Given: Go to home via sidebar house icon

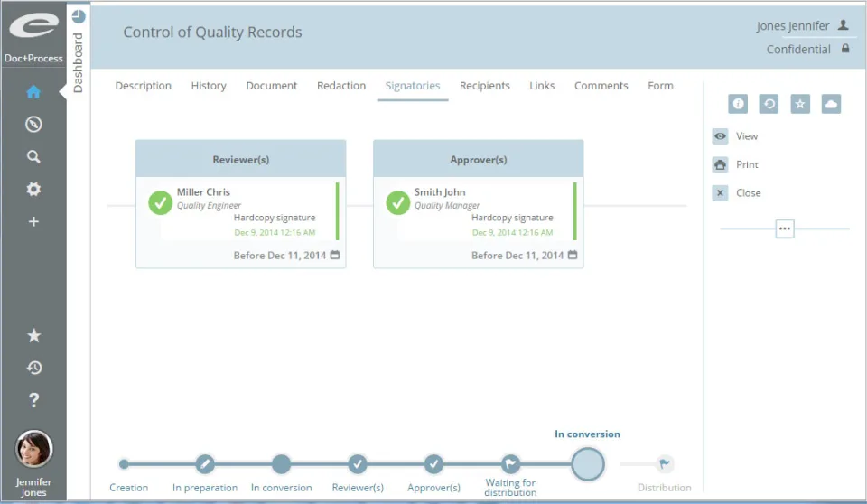Looking at the screenshot, I should (33, 92).
